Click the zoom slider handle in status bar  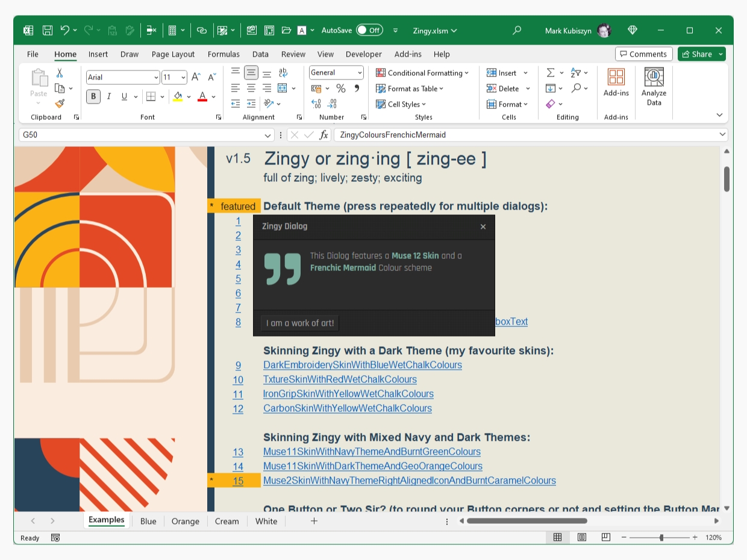[661, 537]
